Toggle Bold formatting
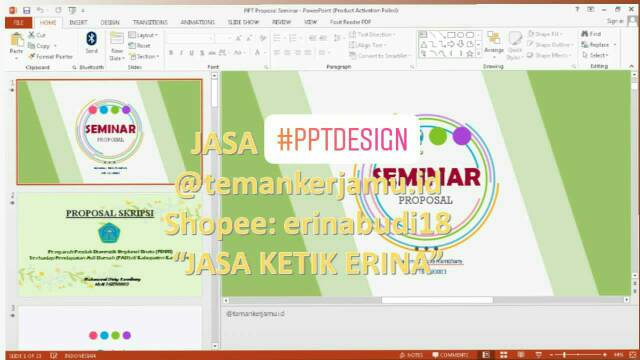 tap(171, 53)
